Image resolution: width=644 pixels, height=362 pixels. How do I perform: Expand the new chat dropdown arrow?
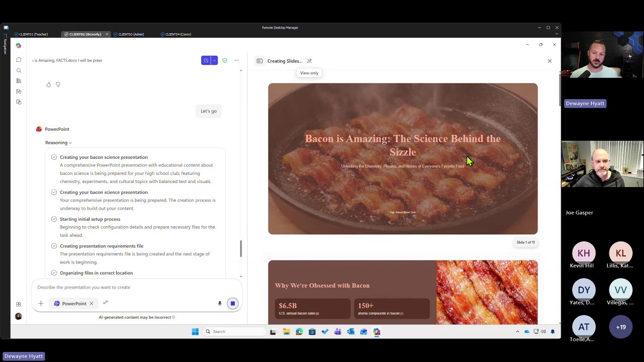tap(214, 60)
